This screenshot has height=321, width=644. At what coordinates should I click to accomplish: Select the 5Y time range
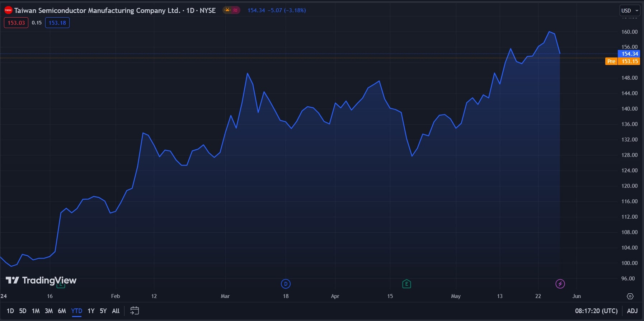click(103, 311)
